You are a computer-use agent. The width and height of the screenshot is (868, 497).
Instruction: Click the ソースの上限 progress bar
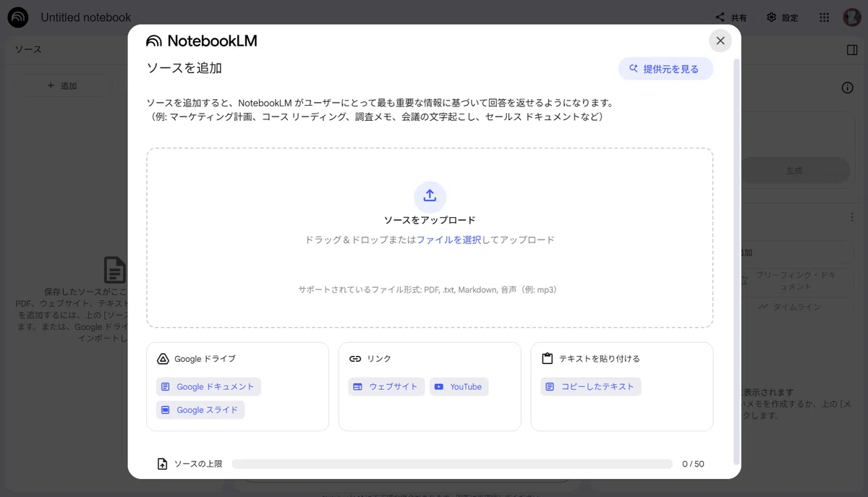[452, 464]
